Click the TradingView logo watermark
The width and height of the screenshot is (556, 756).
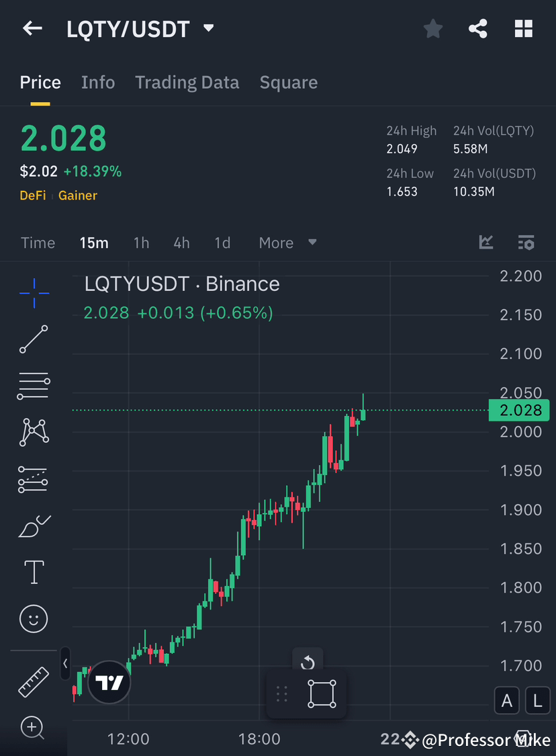pyautogui.click(x=109, y=683)
